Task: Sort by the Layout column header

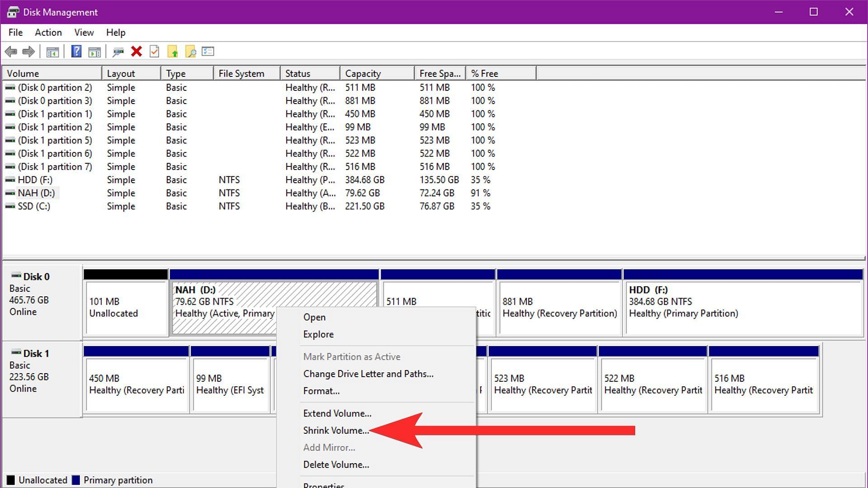Action: tap(131, 73)
